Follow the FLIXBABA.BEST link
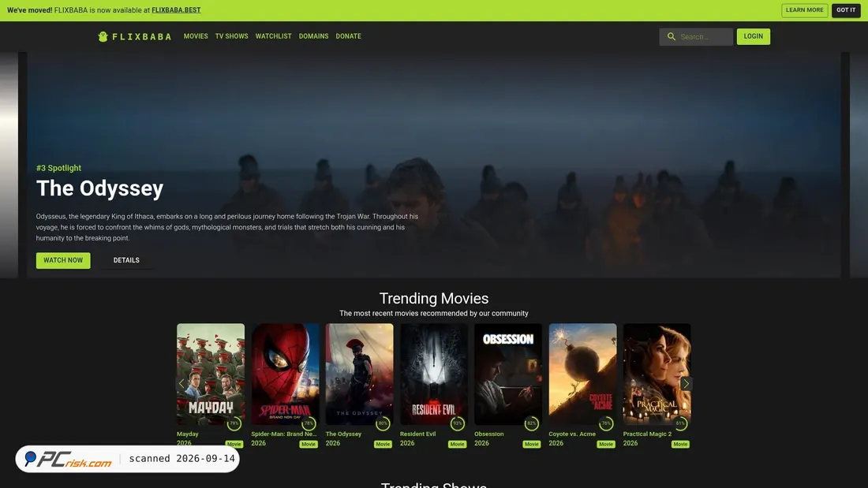The height and width of the screenshot is (488, 868). (x=176, y=10)
